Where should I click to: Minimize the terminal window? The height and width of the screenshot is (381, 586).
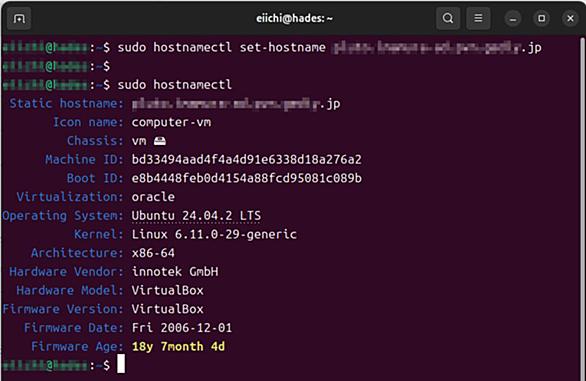point(513,18)
